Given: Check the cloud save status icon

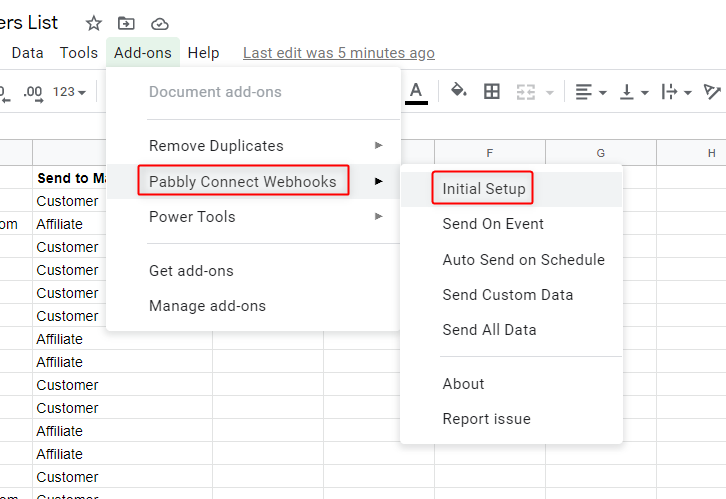Looking at the screenshot, I should click(160, 23).
